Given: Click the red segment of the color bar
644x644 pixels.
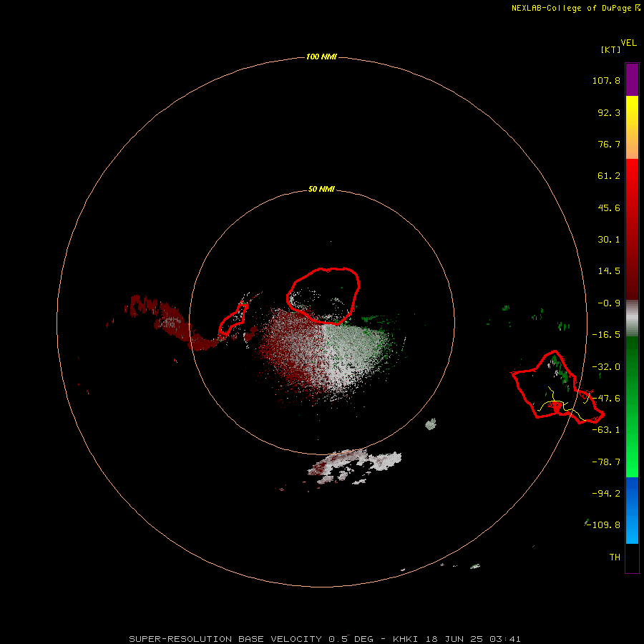Looking at the screenshot, I should (x=632, y=229).
